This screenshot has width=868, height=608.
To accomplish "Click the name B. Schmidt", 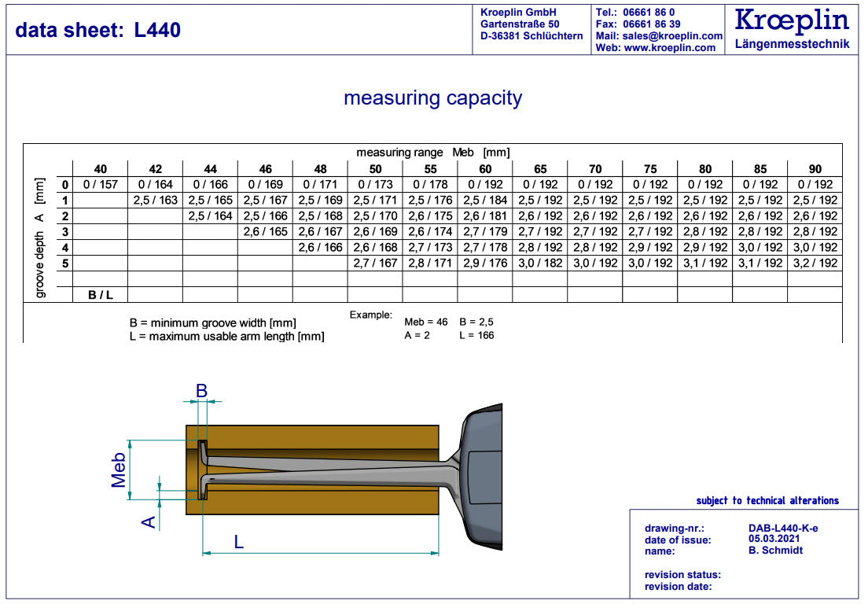I will pyautogui.click(x=776, y=551).
